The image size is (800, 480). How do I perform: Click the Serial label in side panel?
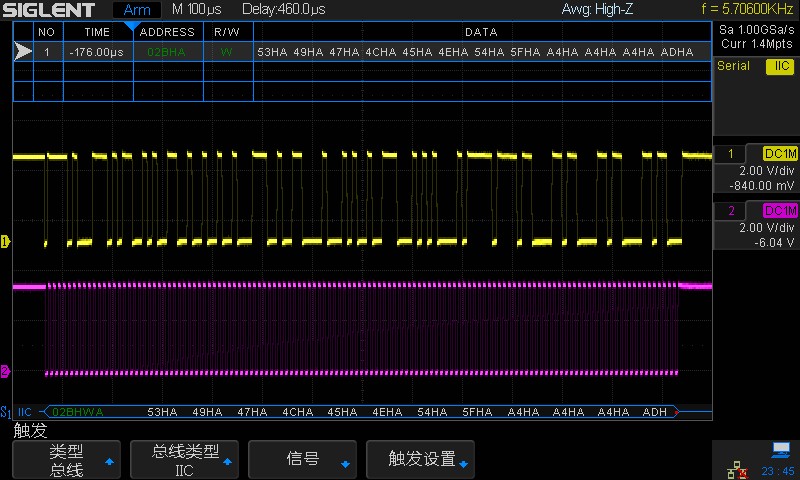733,66
